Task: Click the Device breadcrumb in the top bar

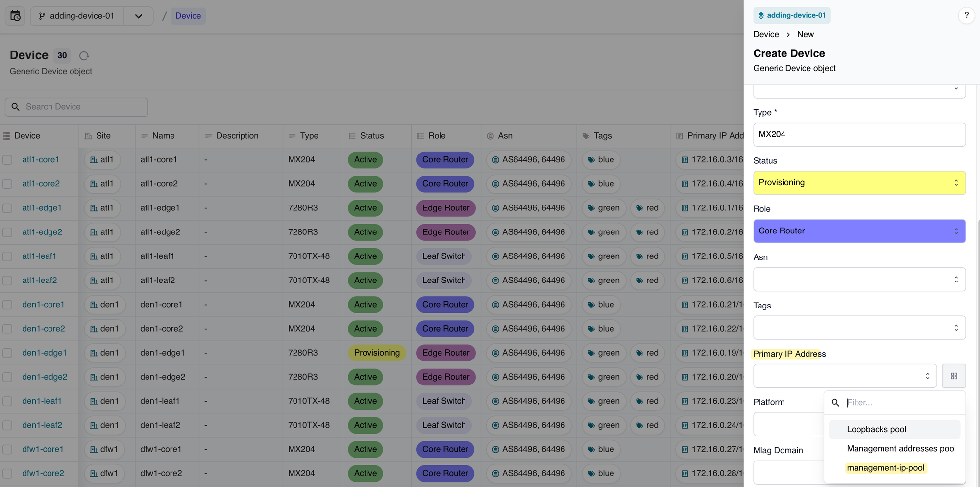Action: coord(188,16)
